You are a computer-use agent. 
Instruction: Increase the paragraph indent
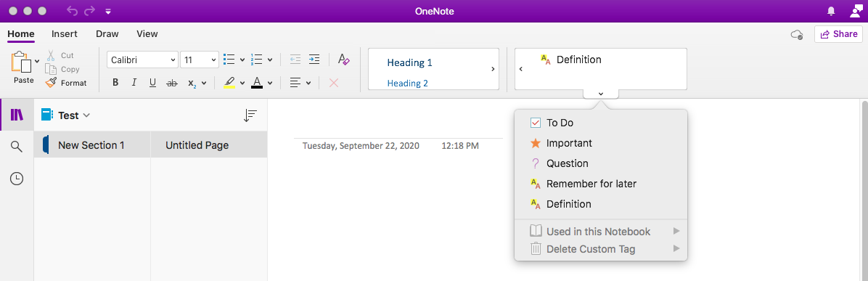314,60
